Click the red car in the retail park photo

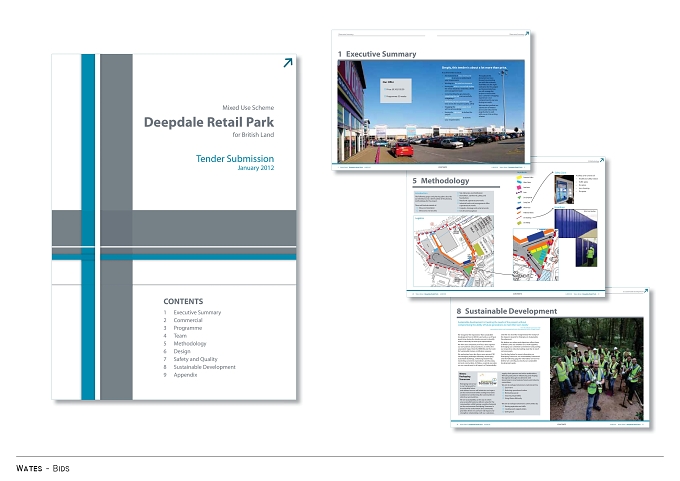(x=402, y=150)
